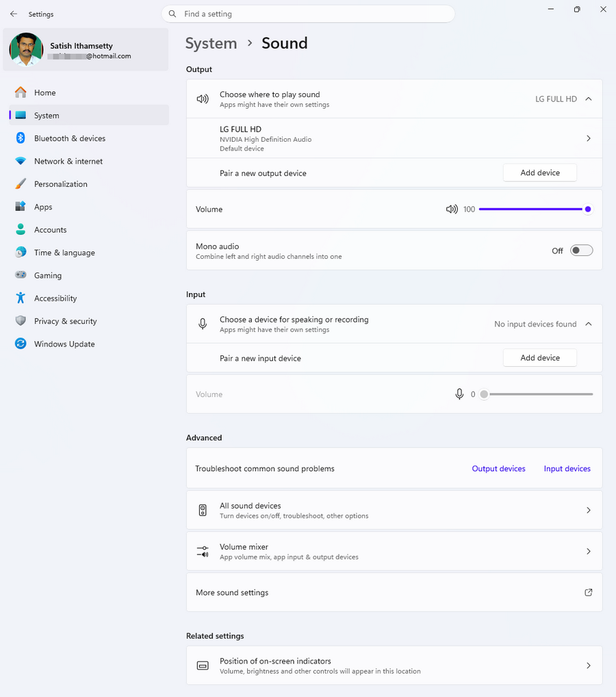Viewport: 616px width, 697px height.
Task: Click the Home house icon
Action: coord(21,92)
